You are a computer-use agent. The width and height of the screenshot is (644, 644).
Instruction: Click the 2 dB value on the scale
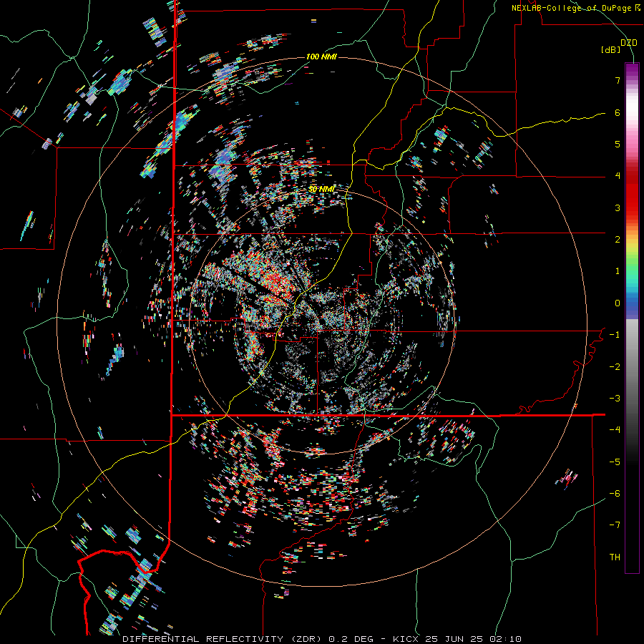[618, 240]
